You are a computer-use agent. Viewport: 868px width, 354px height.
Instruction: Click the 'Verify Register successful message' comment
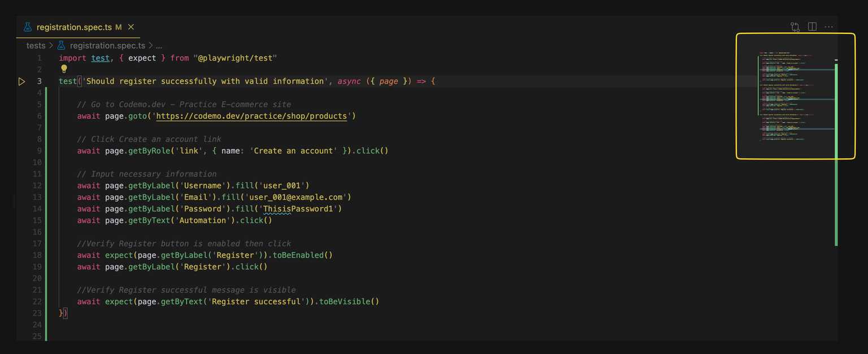(186, 290)
